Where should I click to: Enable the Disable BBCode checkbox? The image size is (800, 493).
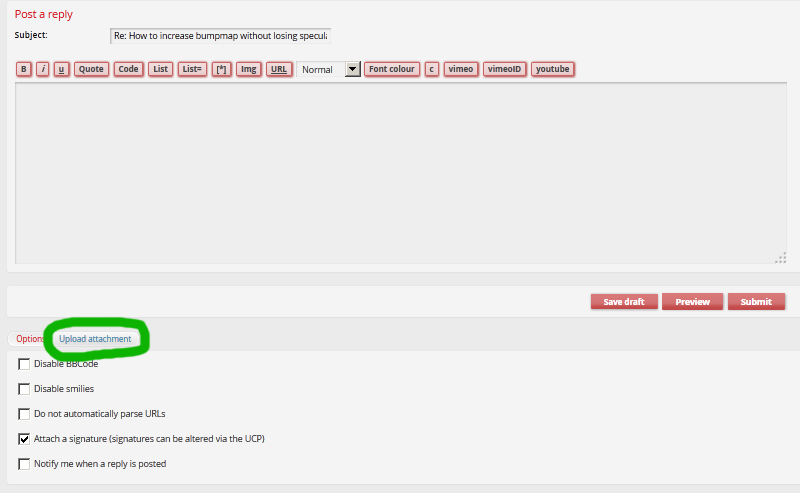tap(24, 364)
